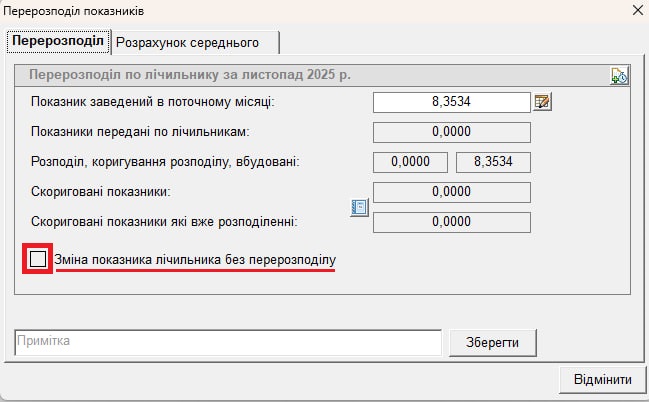Open the history icon in the panel header

tap(618, 76)
